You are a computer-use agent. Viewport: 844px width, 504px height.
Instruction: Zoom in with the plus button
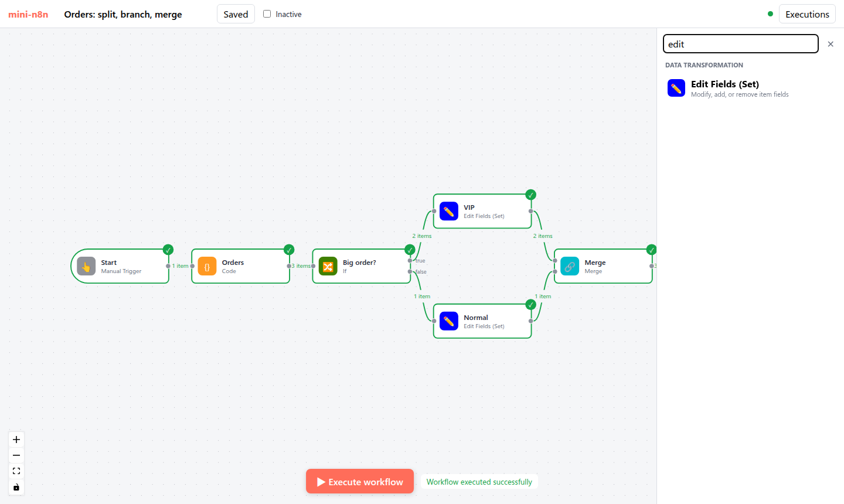click(x=16, y=440)
